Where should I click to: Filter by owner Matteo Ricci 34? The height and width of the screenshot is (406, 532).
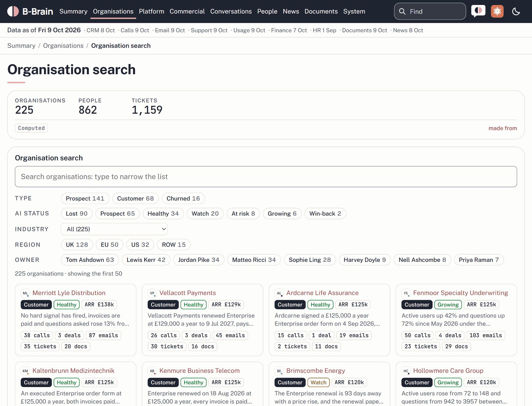[x=254, y=260]
